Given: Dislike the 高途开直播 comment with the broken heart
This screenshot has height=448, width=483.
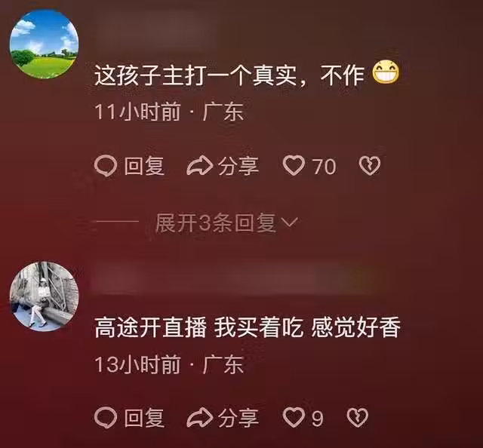Looking at the screenshot, I should (x=357, y=418).
